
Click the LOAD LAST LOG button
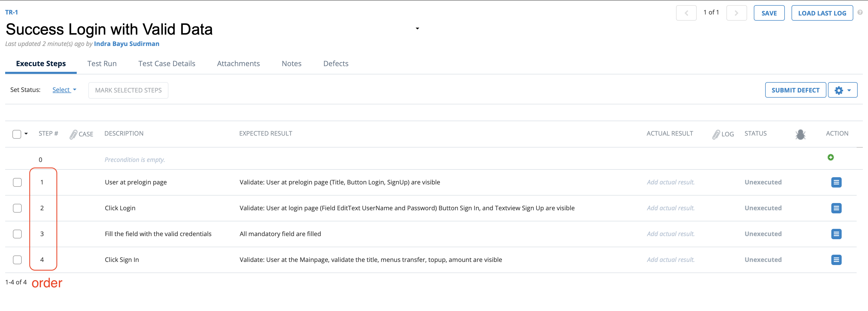pos(822,13)
